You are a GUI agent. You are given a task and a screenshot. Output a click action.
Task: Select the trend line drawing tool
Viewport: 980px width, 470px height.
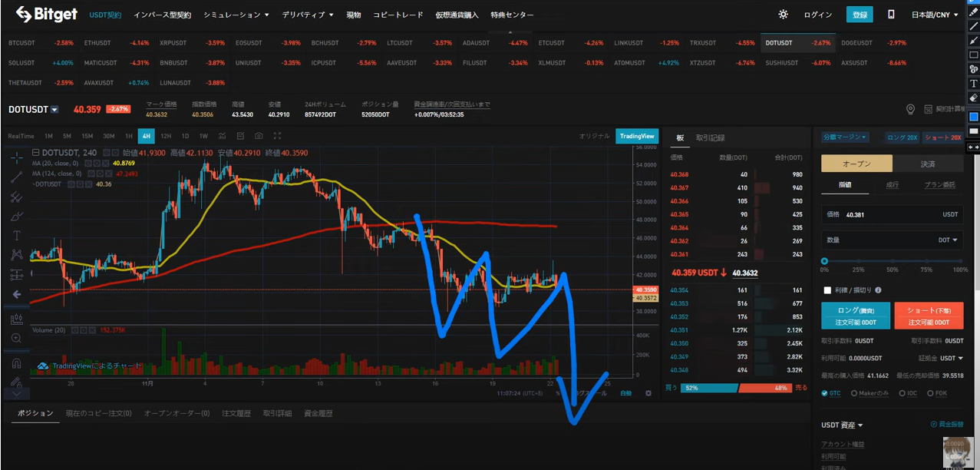[x=17, y=177]
